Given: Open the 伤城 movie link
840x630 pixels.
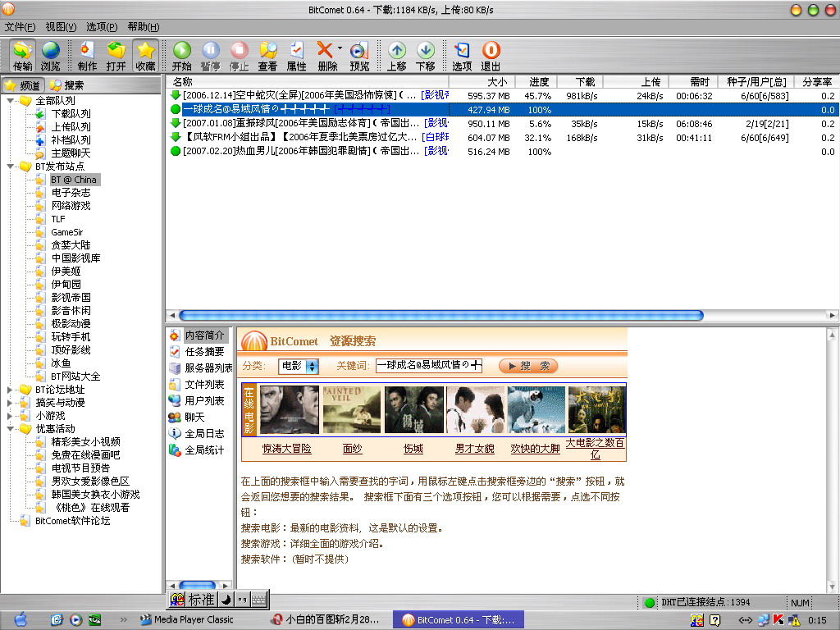Looking at the screenshot, I should coord(413,449).
